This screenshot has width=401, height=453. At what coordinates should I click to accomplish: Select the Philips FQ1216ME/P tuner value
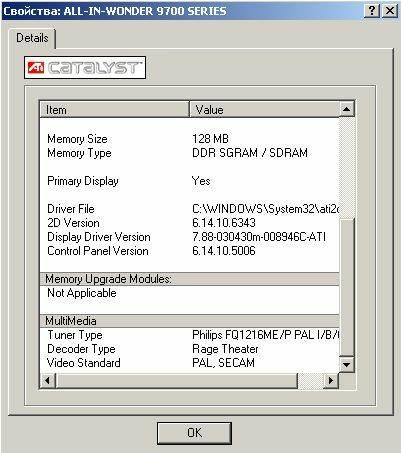tap(265, 335)
